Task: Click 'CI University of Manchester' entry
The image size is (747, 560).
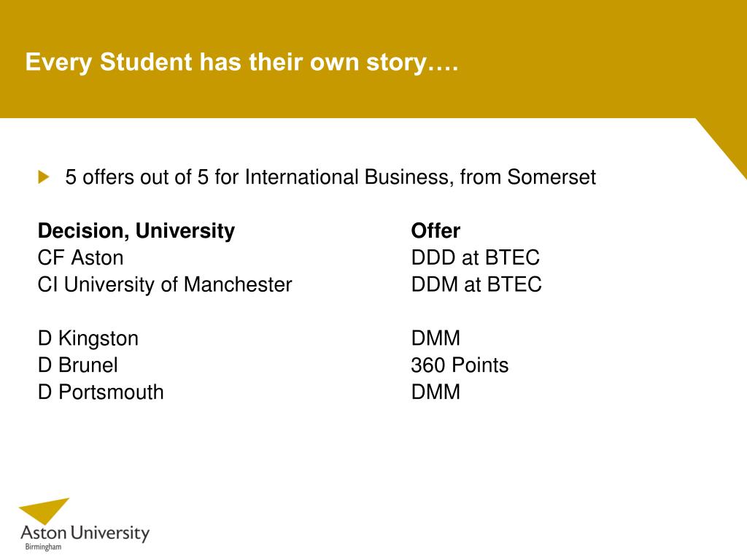Action: (165, 285)
